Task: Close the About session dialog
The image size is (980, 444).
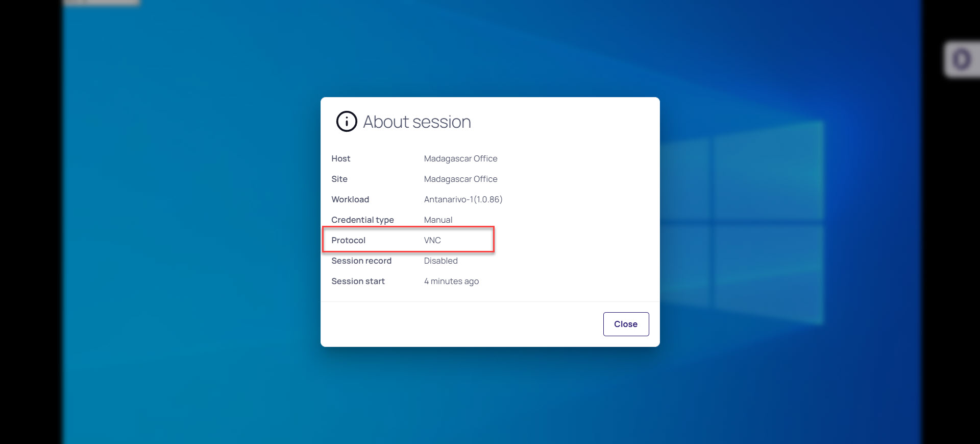Action: 626,324
